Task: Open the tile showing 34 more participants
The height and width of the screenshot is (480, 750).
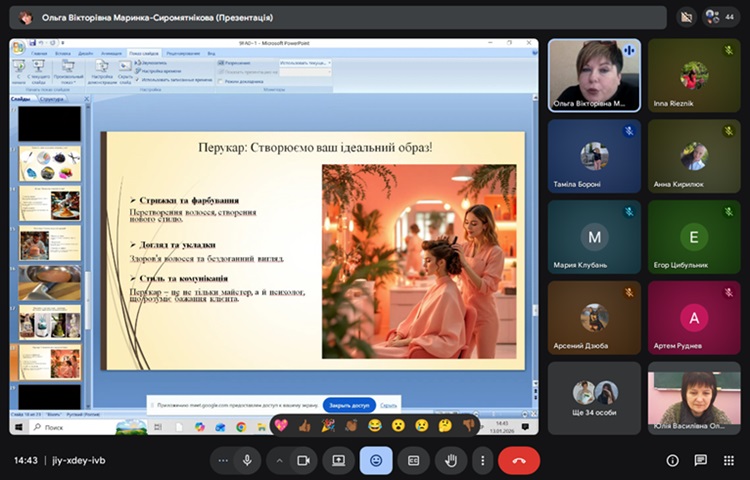Action: point(595,398)
